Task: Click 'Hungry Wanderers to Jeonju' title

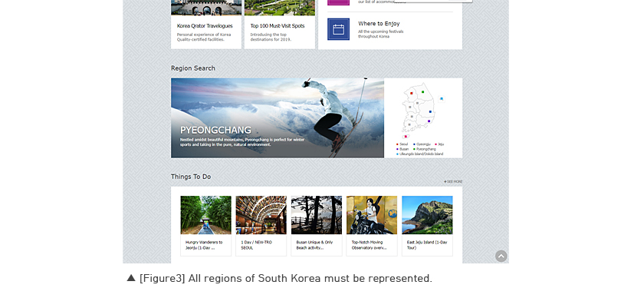Action: pyautogui.click(x=204, y=245)
